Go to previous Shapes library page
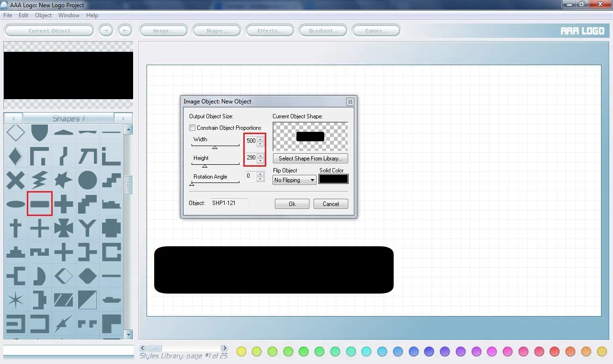Screen dimensions: 613x364 tap(13, 118)
